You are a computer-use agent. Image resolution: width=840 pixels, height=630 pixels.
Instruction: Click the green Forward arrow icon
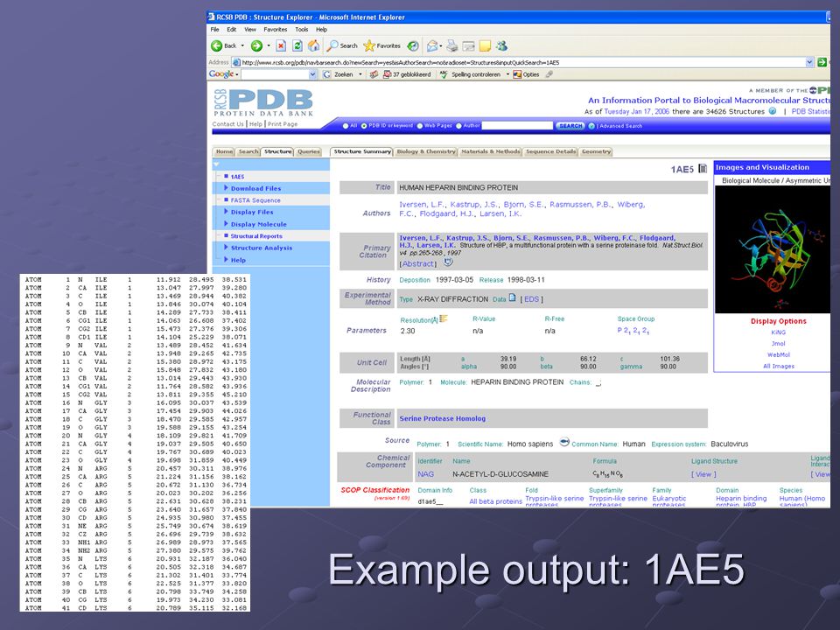click(256, 46)
